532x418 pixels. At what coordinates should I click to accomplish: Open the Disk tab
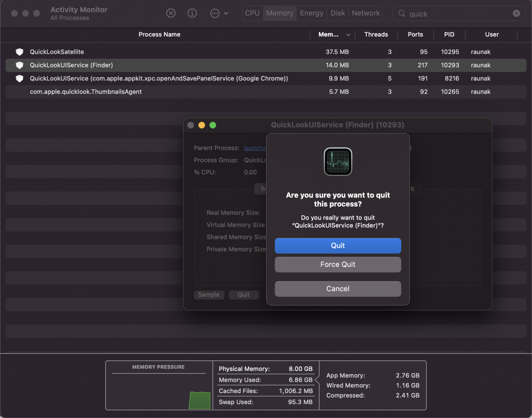coord(337,13)
